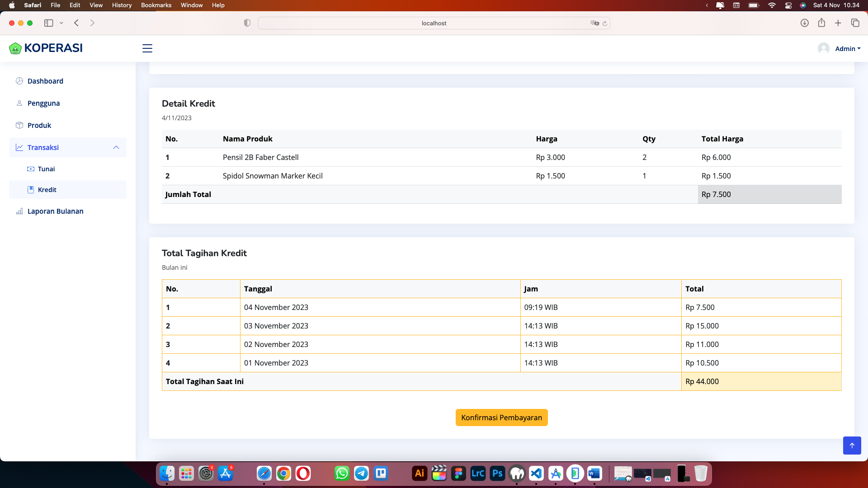Collapse the Transaksi menu chevron
This screenshot has height=488, width=868.
pyautogui.click(x=116, y=147)
